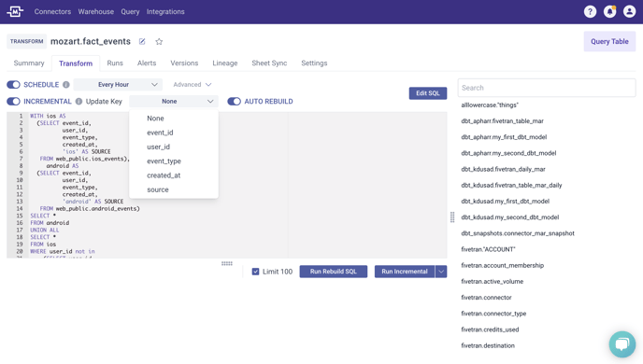Uncheck the Limit 100 checkbox
The image size is (643, 364).
coord(255,272)
